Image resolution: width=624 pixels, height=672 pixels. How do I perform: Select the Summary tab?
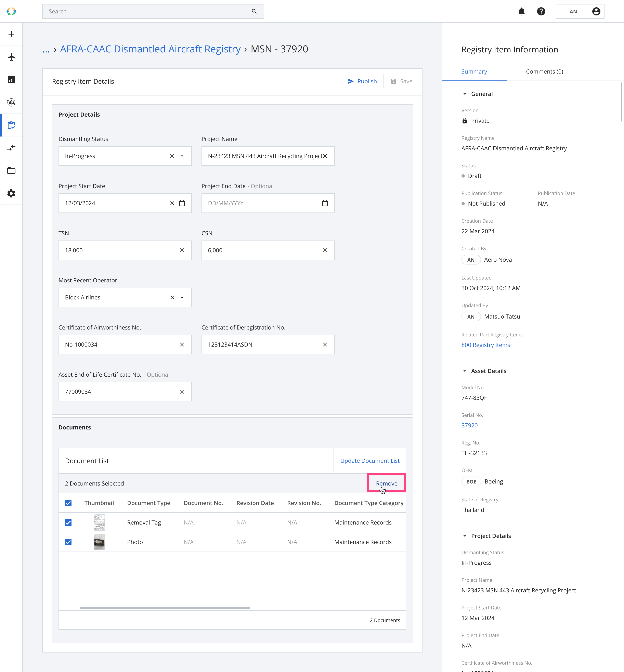[x=474, y=72]
